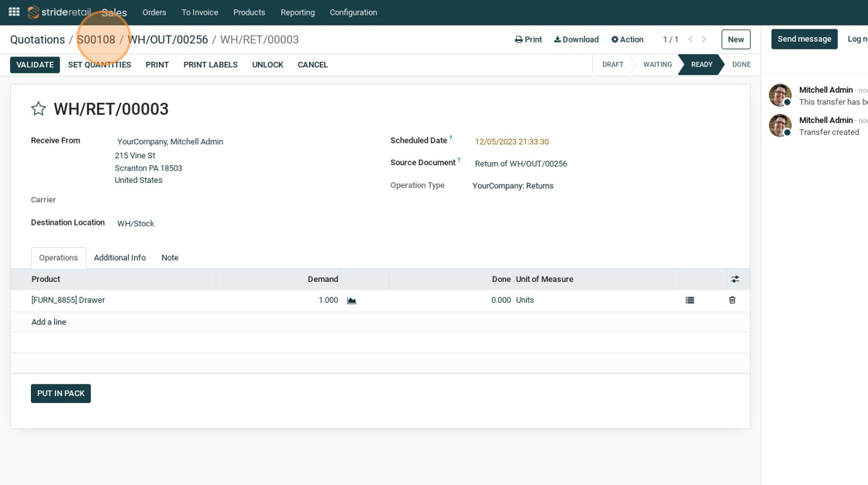Open the apps grid menu icon
This screenshot has width=868, height=485.
pos(14,12)
